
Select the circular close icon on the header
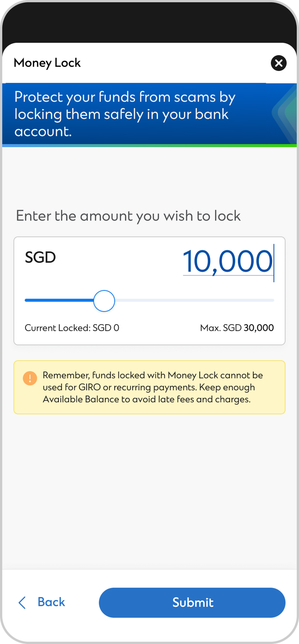(x=279, y=63)
